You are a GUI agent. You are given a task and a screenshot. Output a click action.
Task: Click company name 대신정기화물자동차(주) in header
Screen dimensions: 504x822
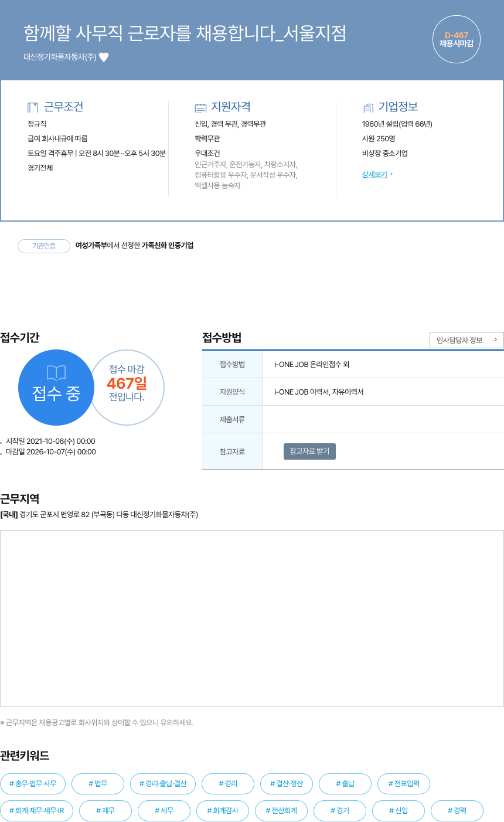(x=60, y=57)
